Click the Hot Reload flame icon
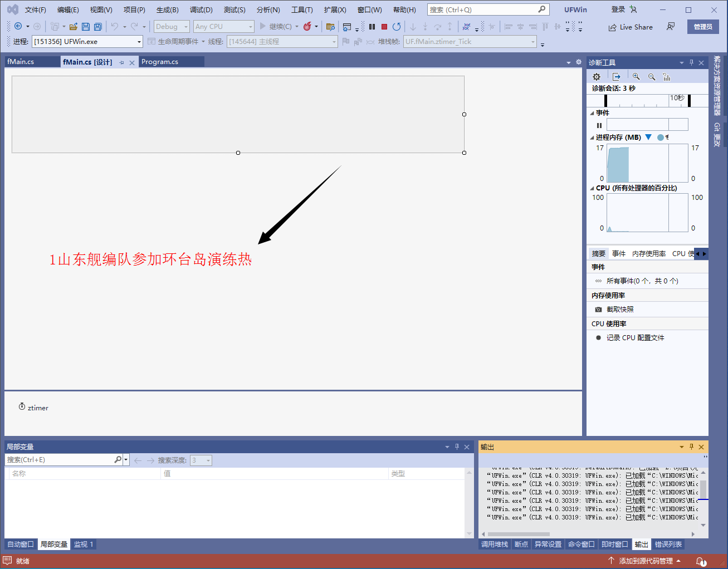728x569 pixels. 307,26
